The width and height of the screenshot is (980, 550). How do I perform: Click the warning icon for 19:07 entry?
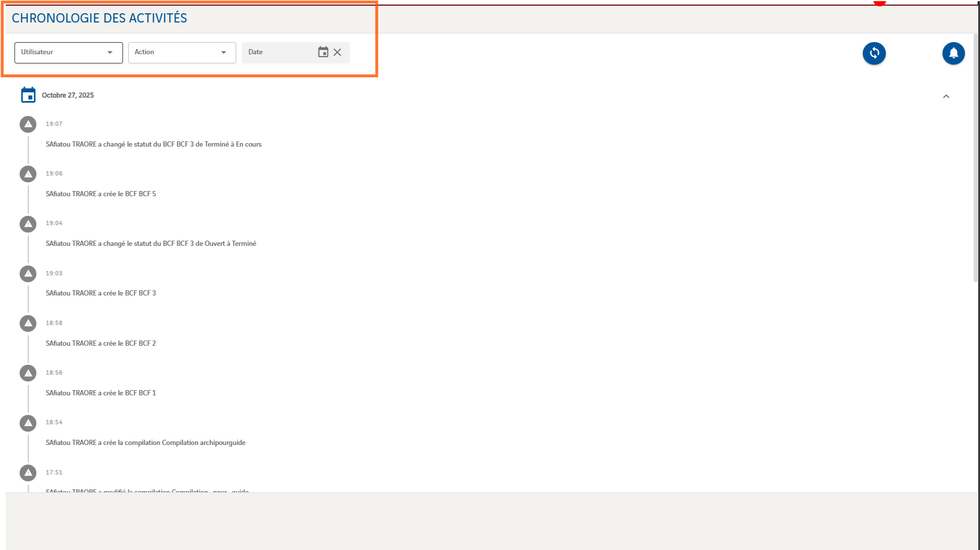pyautogui.click(x=28, y=124)
